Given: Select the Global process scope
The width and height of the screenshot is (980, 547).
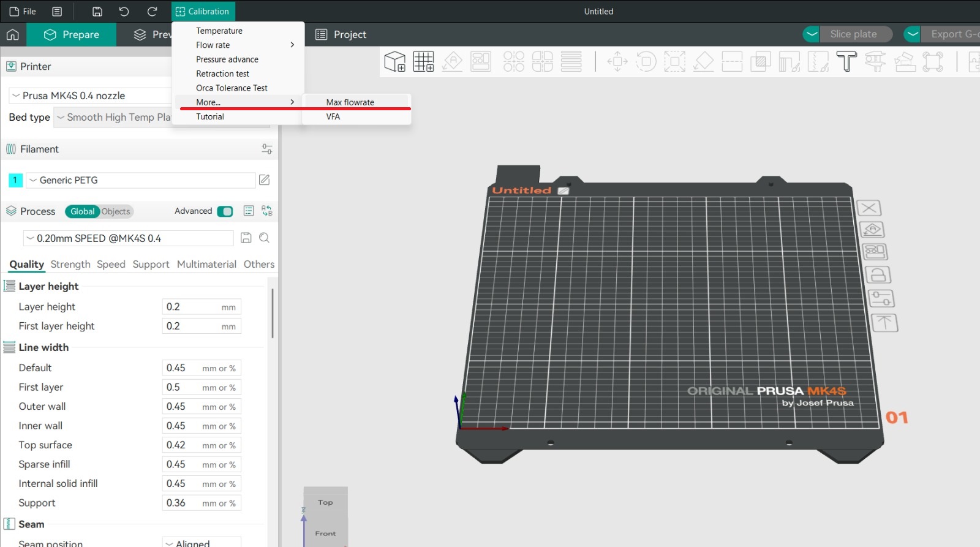Looking at the screenshot, I should (82, 211).
